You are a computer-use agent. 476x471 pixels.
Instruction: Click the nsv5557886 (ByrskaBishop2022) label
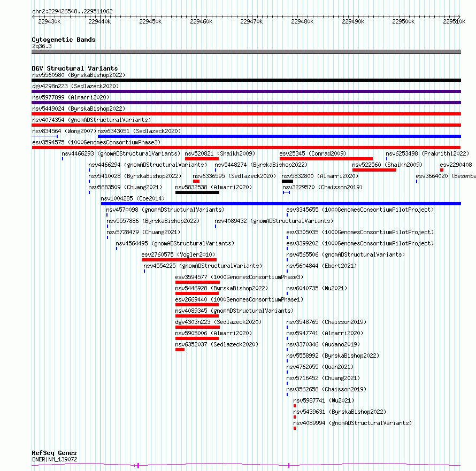(153, 221)
